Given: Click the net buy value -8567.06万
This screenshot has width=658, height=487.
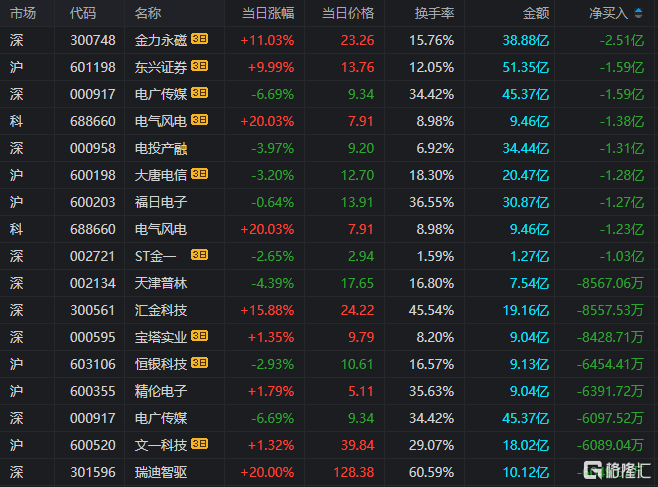Looking at the screenshot, I should pos(611,283).
